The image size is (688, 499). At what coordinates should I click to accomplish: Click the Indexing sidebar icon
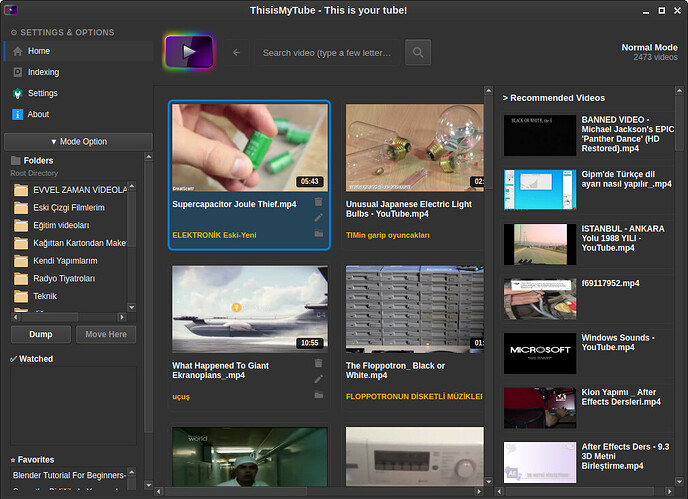[x=18, y=72]
